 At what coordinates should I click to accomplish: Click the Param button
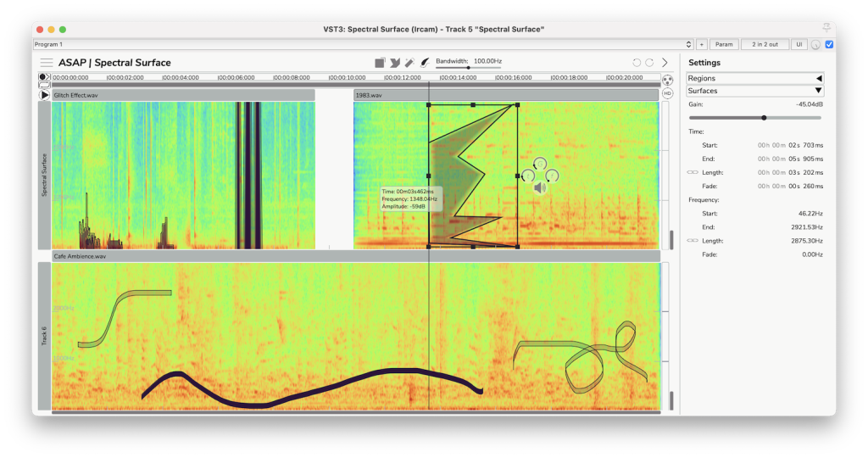724,44
